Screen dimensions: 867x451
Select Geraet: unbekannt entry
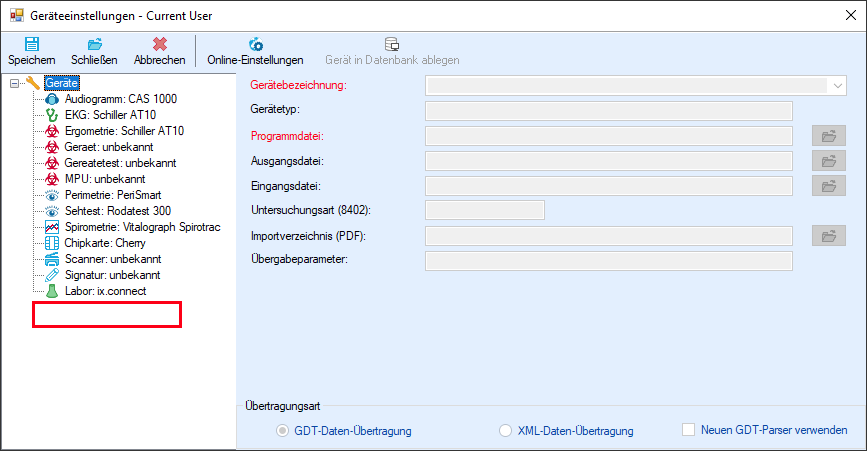[109, 147]
